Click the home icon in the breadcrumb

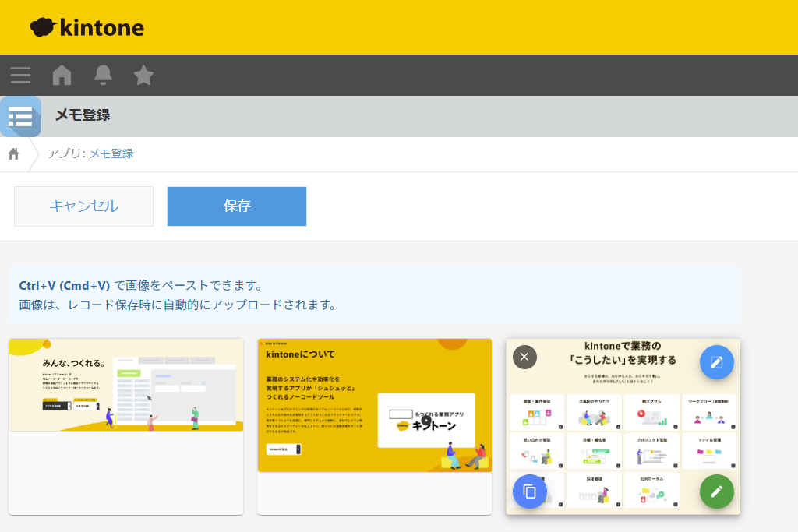[x=12, y=153]
